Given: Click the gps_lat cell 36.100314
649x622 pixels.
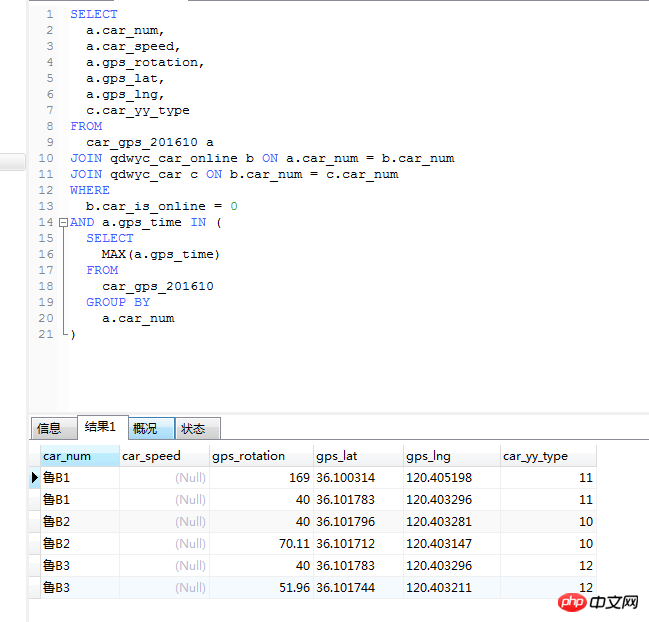Looking at the screenshot, I should (358, 478).
